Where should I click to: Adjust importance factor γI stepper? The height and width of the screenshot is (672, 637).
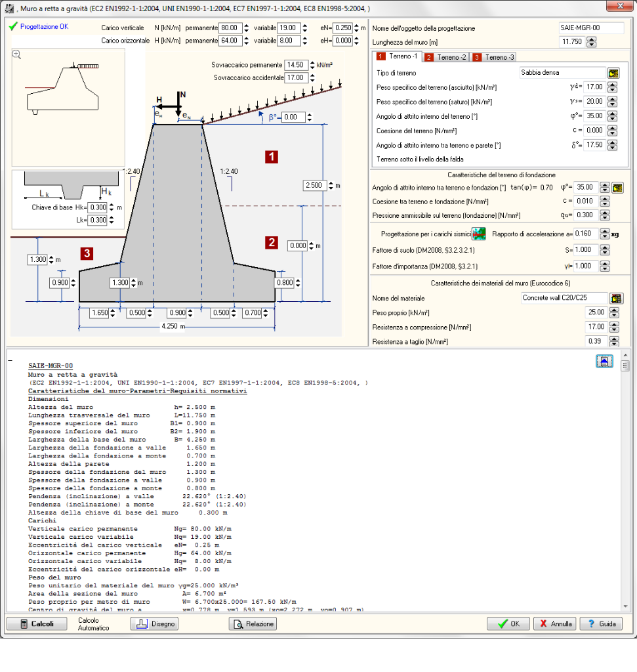pos(604,266)
